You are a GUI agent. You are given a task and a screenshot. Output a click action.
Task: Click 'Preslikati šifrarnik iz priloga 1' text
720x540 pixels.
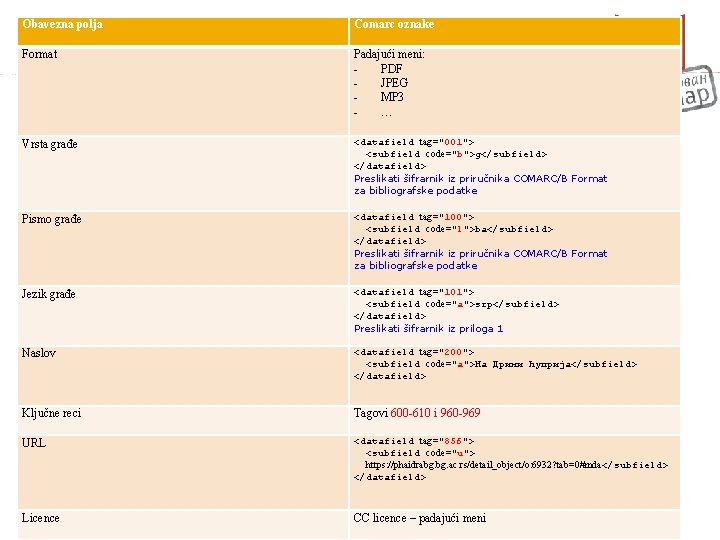[428, 329]
